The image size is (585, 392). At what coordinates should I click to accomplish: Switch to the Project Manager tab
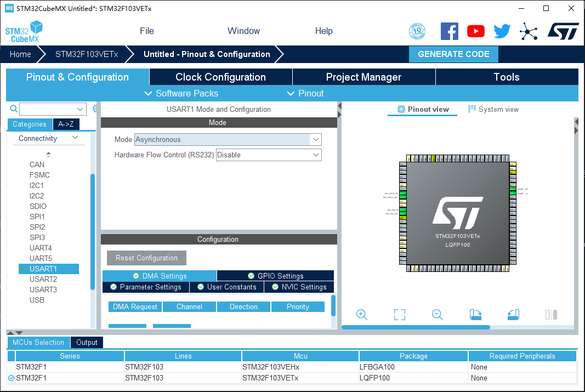tap(364, 77)
